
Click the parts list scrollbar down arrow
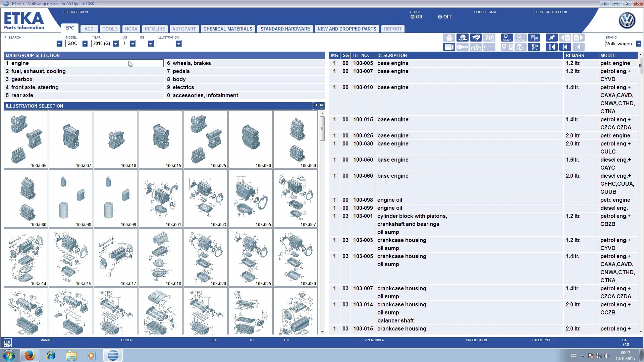click(x=640, y=331)
